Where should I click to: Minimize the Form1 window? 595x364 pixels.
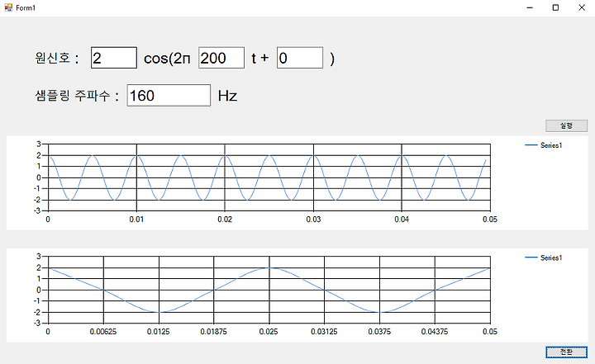(530, 7)
